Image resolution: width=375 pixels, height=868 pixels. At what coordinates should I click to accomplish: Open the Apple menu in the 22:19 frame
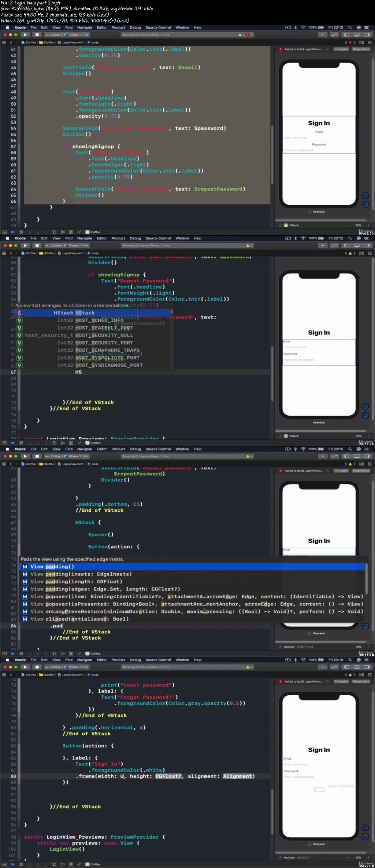7,660
